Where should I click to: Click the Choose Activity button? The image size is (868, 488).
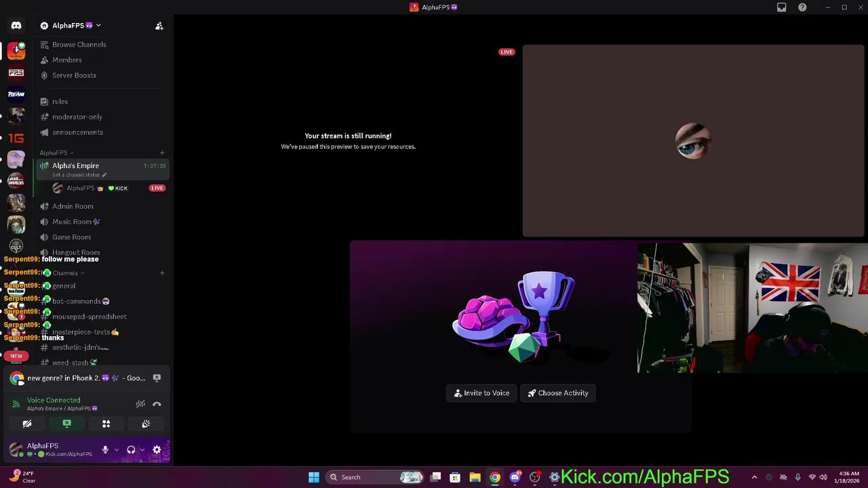pyautogui.click(x=558, y=393)
